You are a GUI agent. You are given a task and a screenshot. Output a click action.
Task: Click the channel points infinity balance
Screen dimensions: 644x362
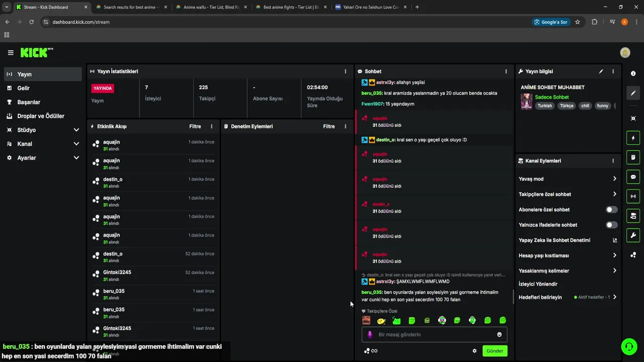[371, 351]
